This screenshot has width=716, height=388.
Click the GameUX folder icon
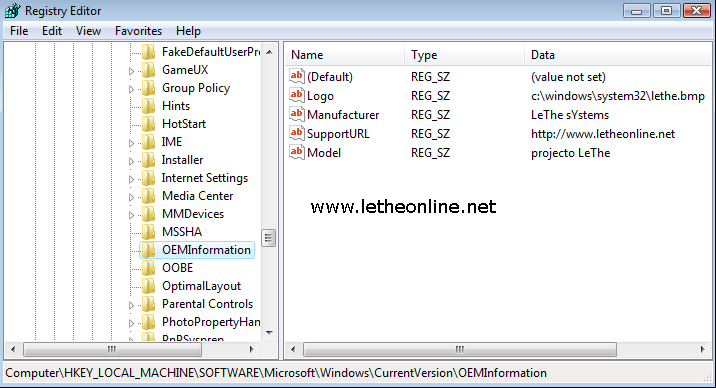(148, 70)
